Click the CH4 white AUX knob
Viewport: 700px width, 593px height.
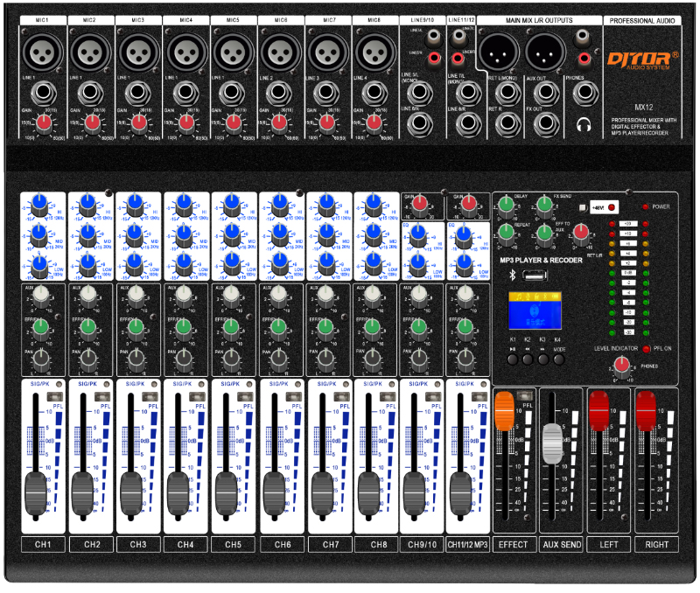coord(184,296)
